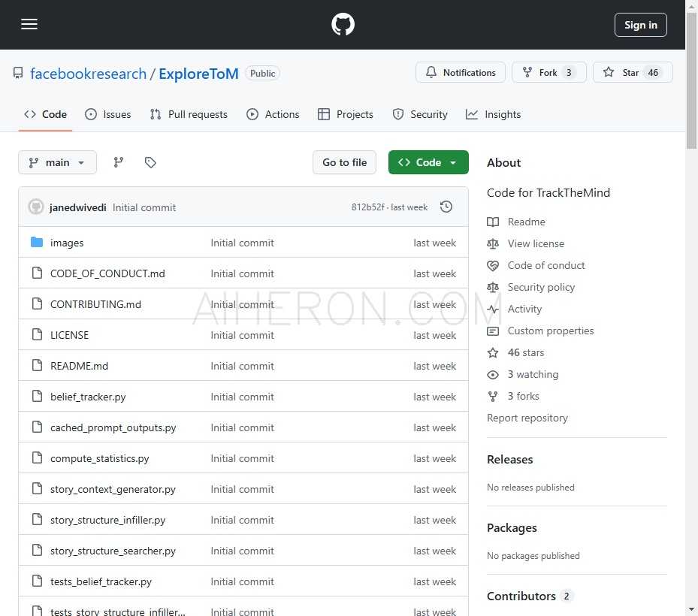
Task: Open the Insights tab
Action: (493, 114)
